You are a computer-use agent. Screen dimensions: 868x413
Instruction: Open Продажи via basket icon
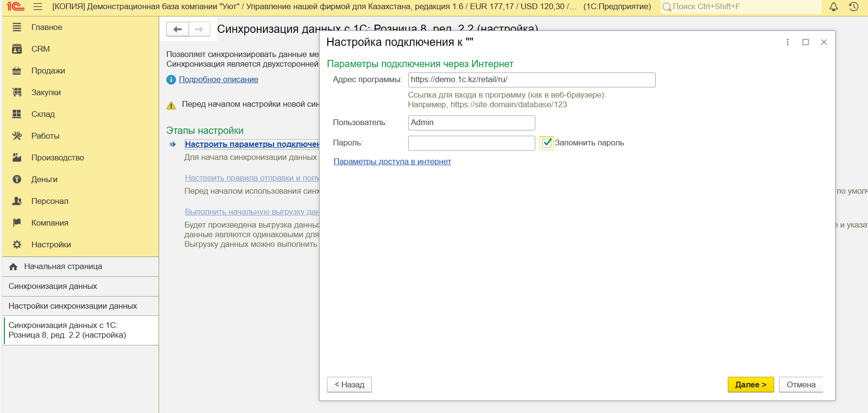coord(17,71)
